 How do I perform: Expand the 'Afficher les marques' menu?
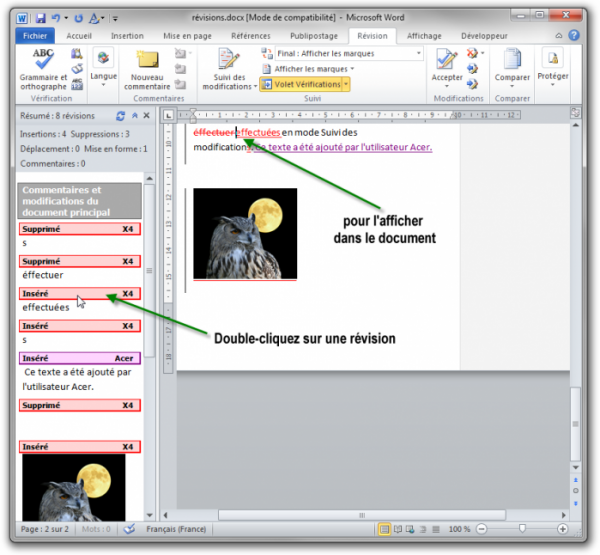[311, 69]
